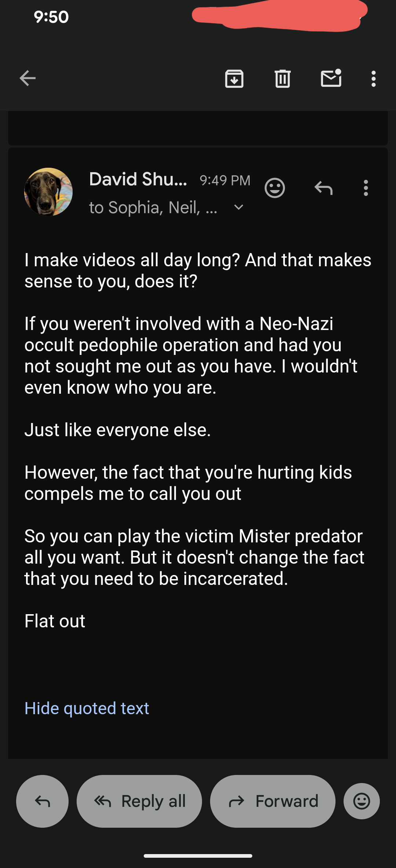Mark the email as unread
Viewport: 396px width, 868px height.
[x=331, y=78]
